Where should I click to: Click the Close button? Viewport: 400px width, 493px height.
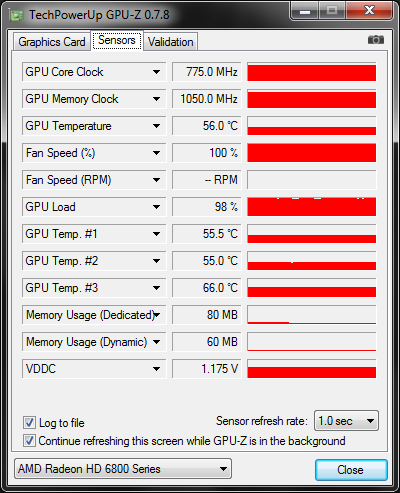click(351, 470)
